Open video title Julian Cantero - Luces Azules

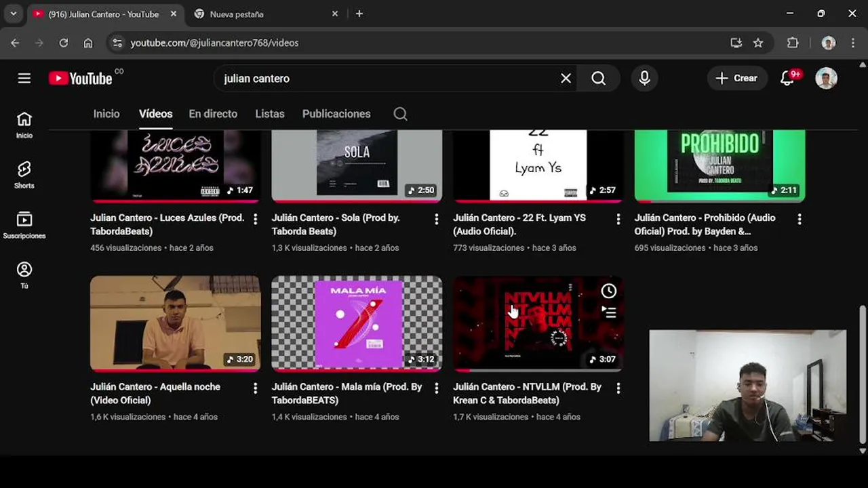(x=167, y=224)
